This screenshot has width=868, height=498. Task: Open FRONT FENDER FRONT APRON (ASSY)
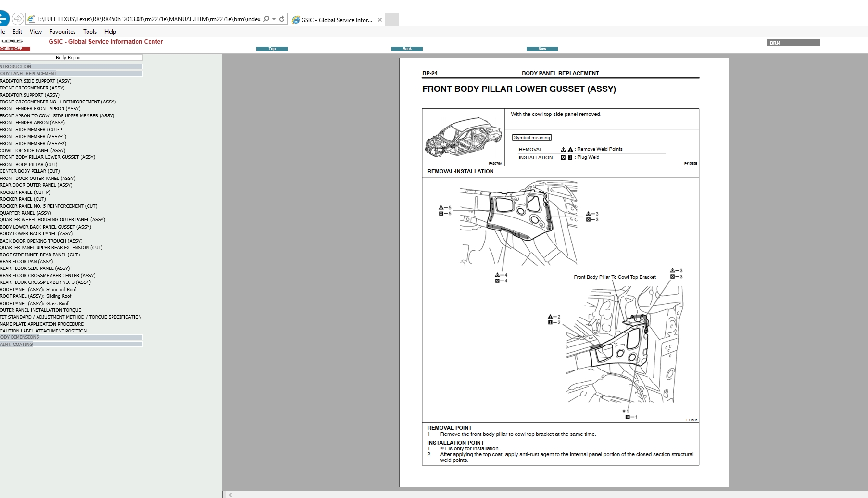pos(40,109)
